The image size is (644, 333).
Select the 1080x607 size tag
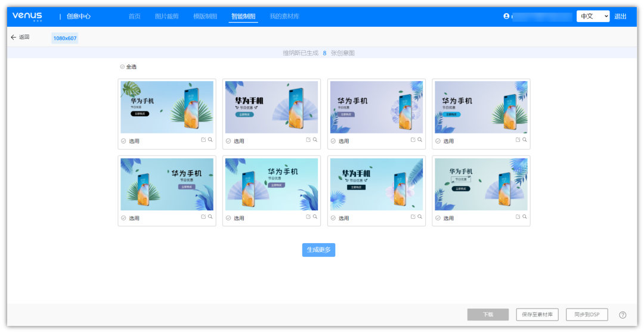(64, 38)
